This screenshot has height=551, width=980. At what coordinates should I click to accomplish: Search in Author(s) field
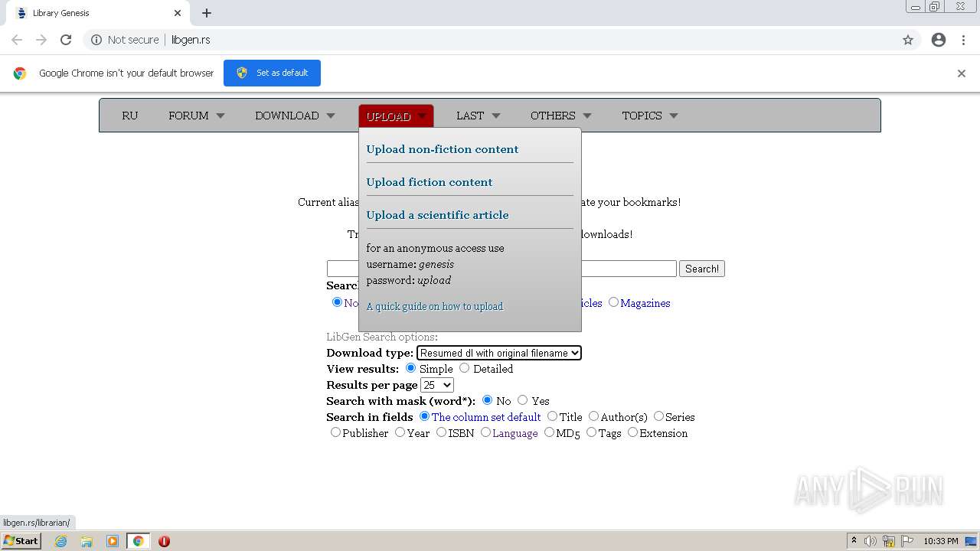593,416
